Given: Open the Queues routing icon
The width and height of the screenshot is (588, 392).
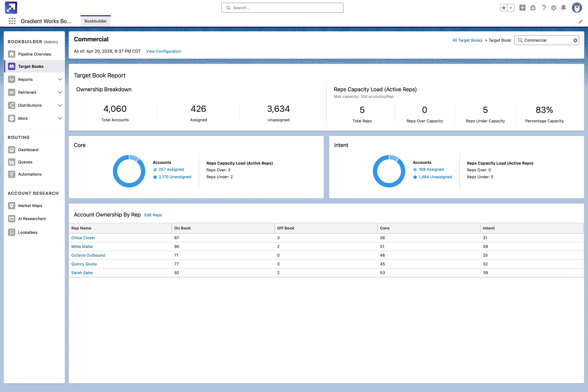Looking at the screenshot, I should [11, 162].
